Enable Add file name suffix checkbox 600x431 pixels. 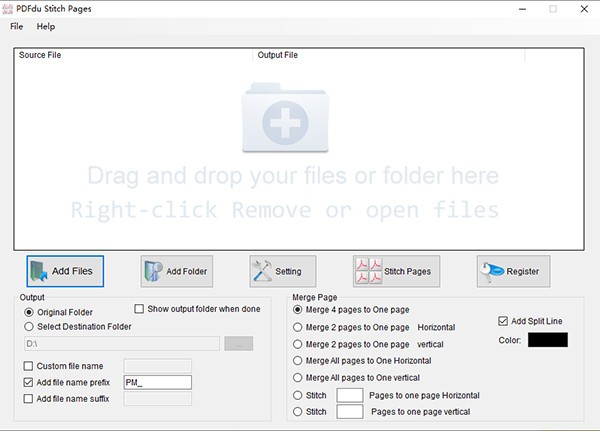tap(28, 398)
